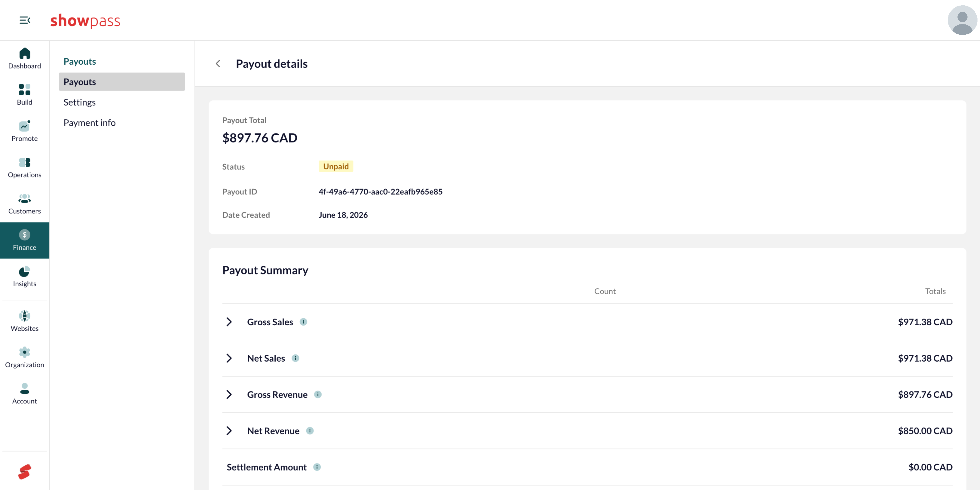
Task: Open the user profile avatar
Action: [962, 20]
